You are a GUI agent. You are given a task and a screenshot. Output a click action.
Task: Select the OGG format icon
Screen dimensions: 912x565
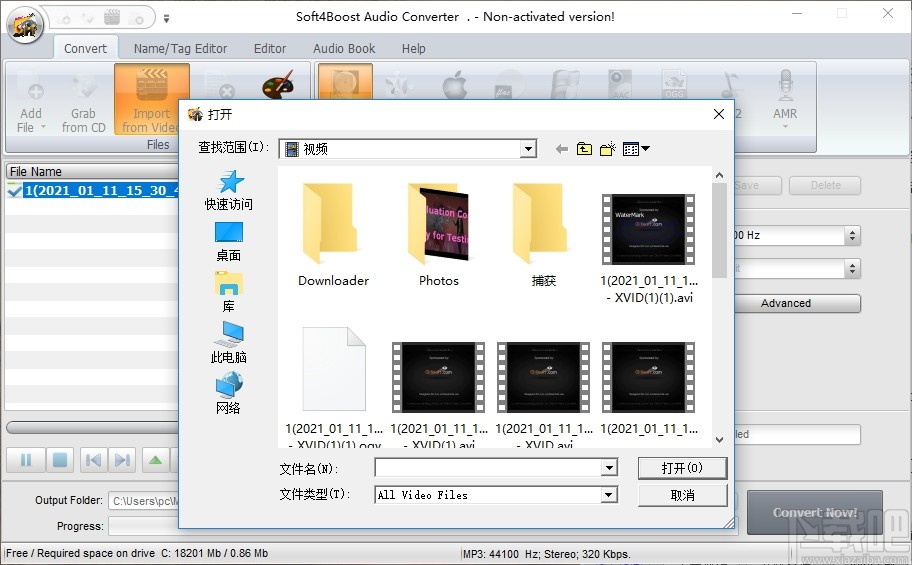pyautogui.click(x=674, y=85)
